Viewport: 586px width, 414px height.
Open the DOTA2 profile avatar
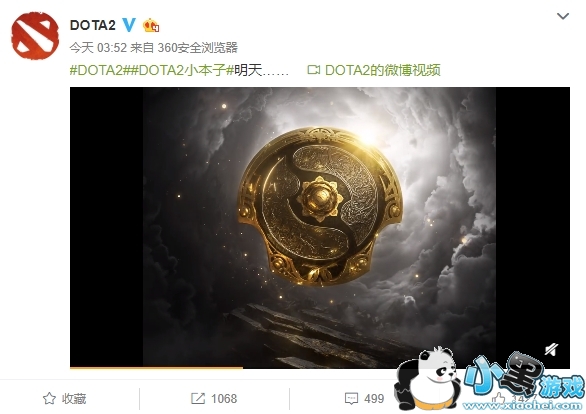[35, 35]
